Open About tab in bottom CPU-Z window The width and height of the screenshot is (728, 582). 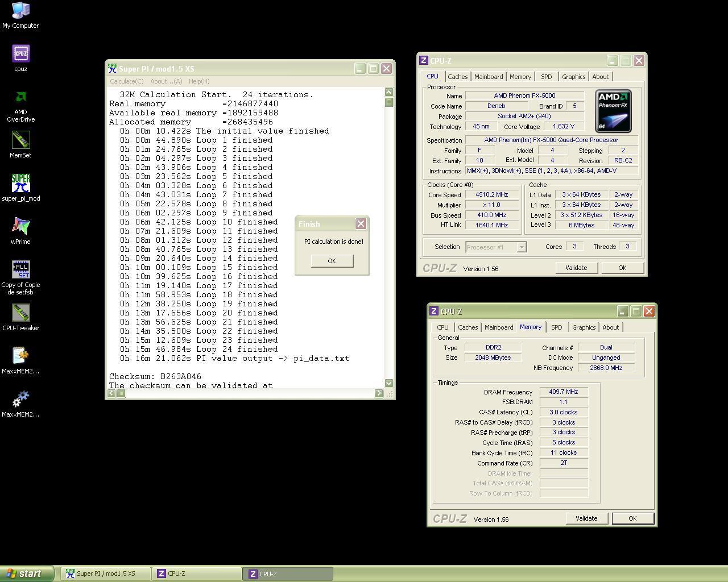[x=611, y=327]
